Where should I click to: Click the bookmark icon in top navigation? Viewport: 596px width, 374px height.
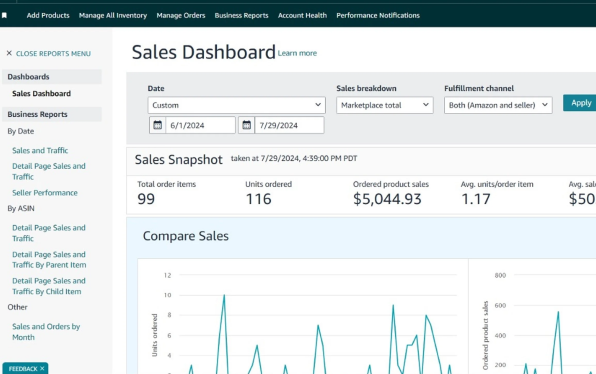(x=5, y=16)
